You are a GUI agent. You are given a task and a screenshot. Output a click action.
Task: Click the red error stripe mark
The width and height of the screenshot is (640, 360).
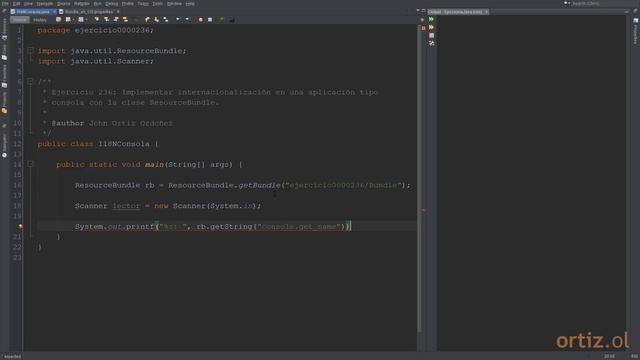(423, 210)
